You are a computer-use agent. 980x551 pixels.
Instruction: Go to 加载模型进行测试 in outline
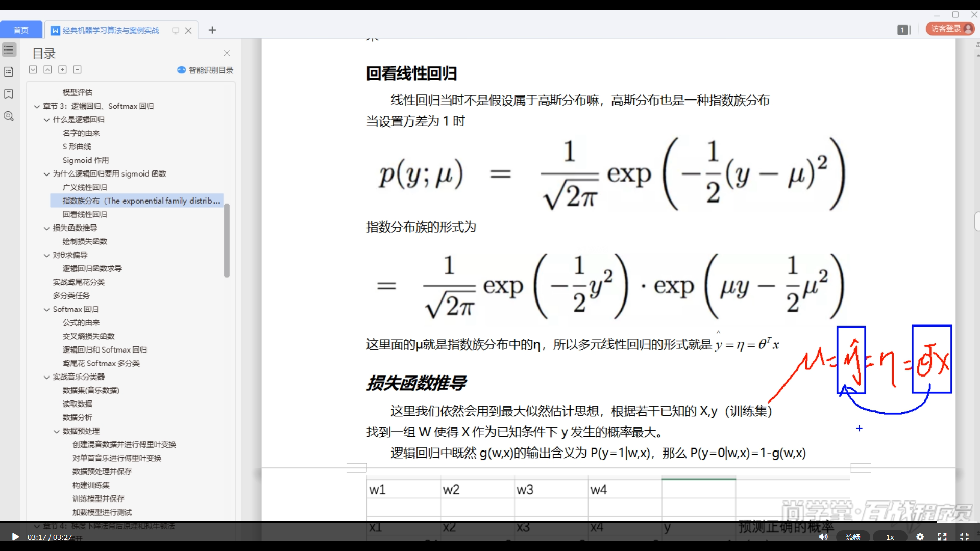point(102,512)
